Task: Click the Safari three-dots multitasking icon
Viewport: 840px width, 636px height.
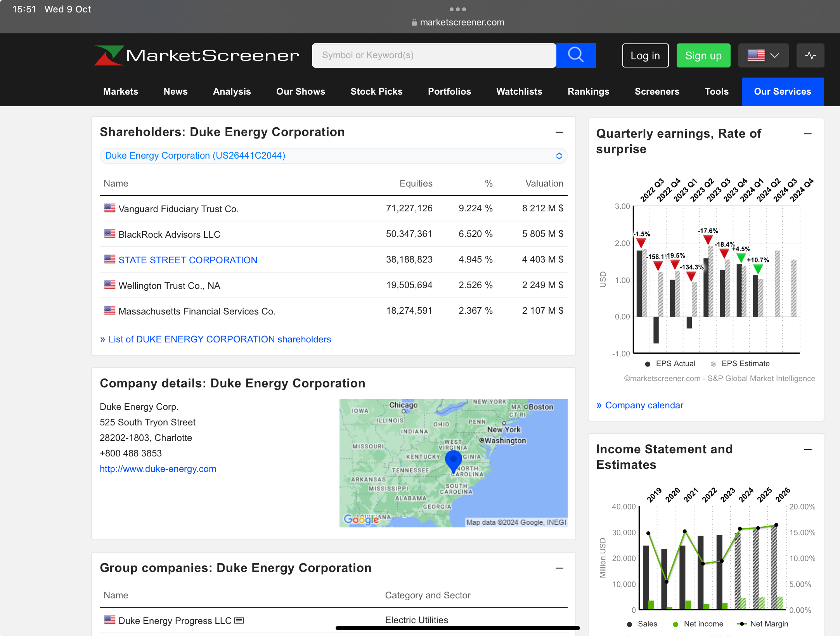Action: point(458,9)
